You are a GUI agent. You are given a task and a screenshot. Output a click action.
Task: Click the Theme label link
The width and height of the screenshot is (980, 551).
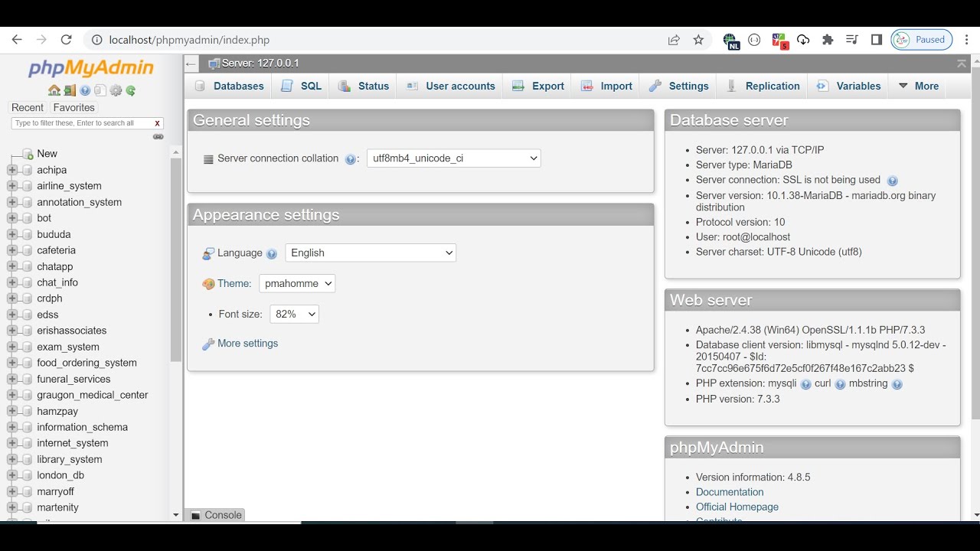click(x=234, y=283)
